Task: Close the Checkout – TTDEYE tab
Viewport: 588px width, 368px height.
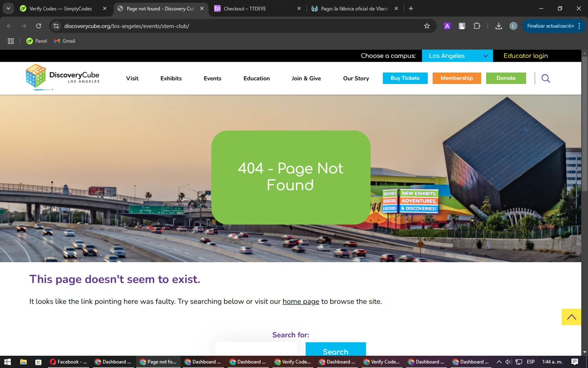Action: coord(299,8)
